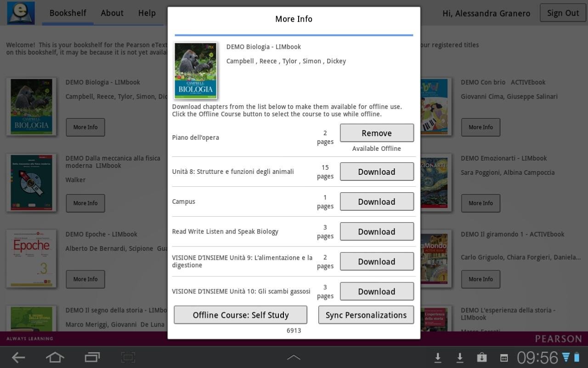The image size is (588, 368).
Task: Sign out of the account
Action: (x=563, y=13)
